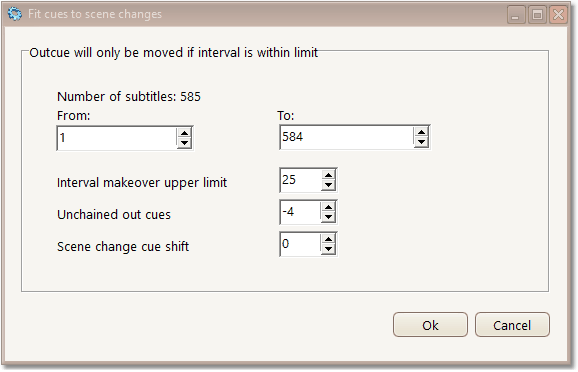Close the Fit cues dialog window
The image size is (578, 372).
pyautogui.click(x=558, y=15)
